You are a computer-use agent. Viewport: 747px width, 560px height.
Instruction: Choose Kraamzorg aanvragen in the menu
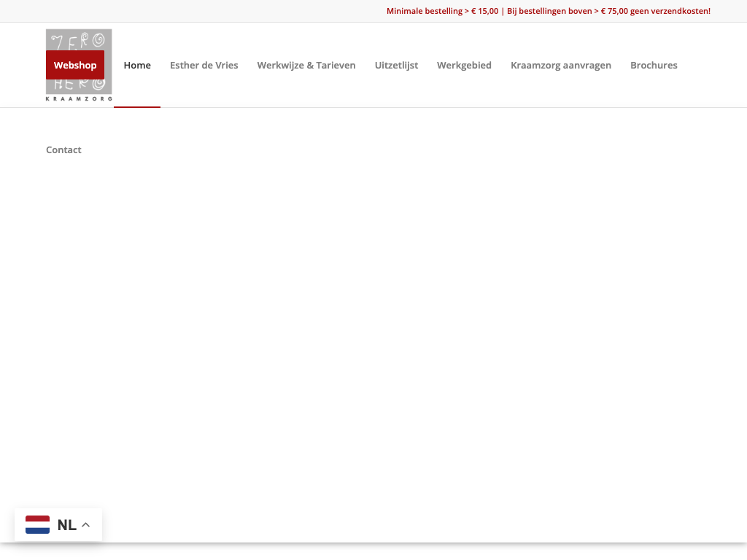pyautogui.click(x=561, y=65)
